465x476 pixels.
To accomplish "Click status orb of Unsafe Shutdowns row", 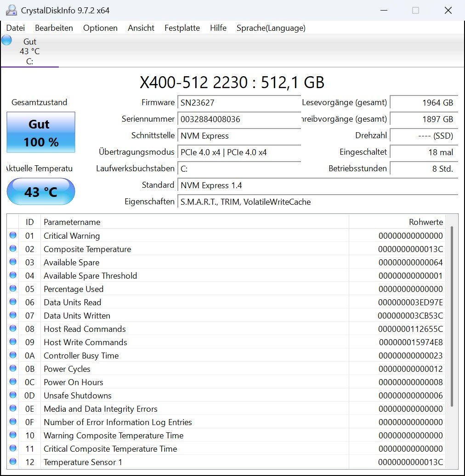I will tap(13, 395).
